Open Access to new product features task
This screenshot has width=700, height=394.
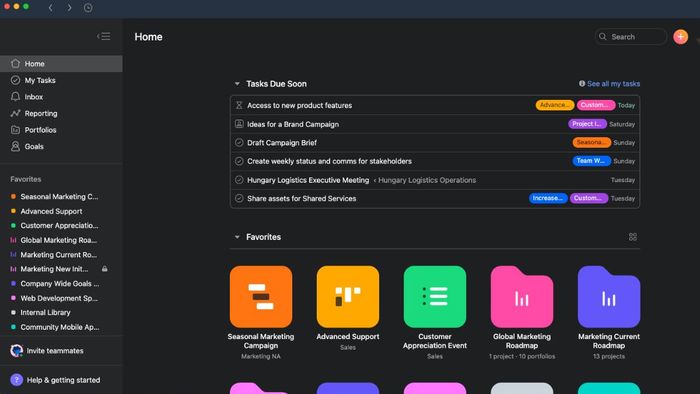(300, 105)
